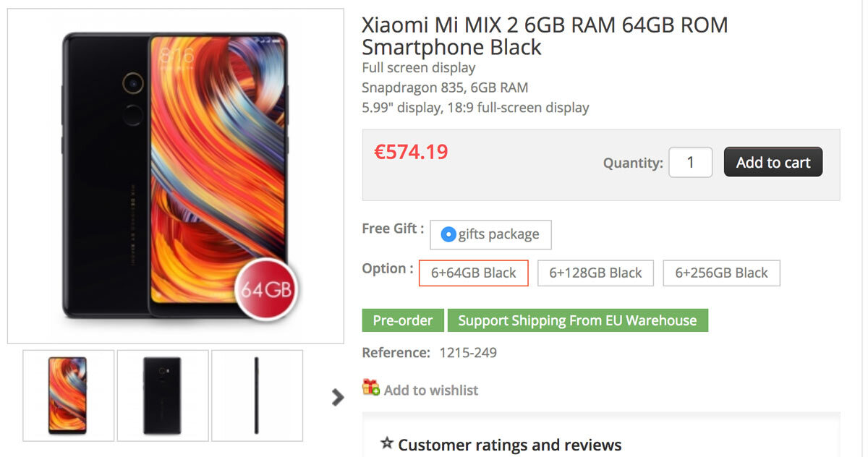The image size is (868, 457).
Task: Show next thumbnails with the right arrow
Action: [338, 396]
